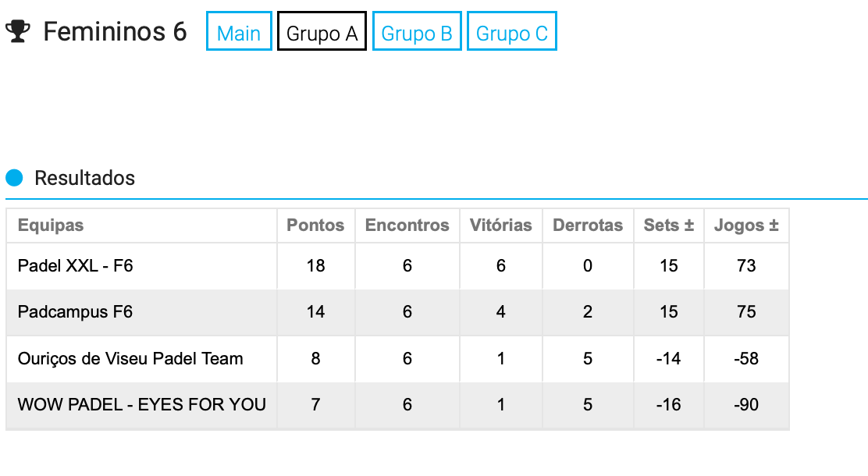Click the Vitórias column header
The width and height of the screenshot is (868, 476).
click(500, 226)
